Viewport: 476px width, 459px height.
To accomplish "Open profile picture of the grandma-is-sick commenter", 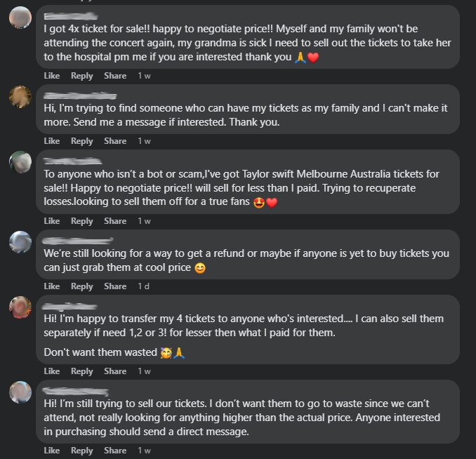I will coord(20,17).
